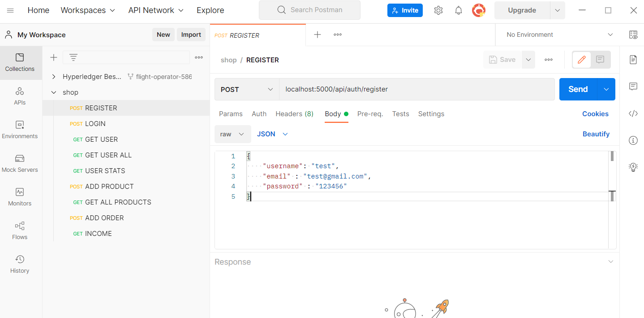The image size is (644, 318).
Task: Open the raw body type dropdown
Action: coord(232,134)
